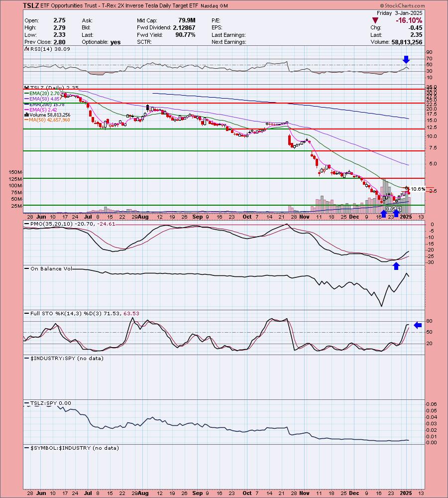Click the header Volume value 58,813,256
The height and width of the screenshot is (498, 448).
coord(406,42)
